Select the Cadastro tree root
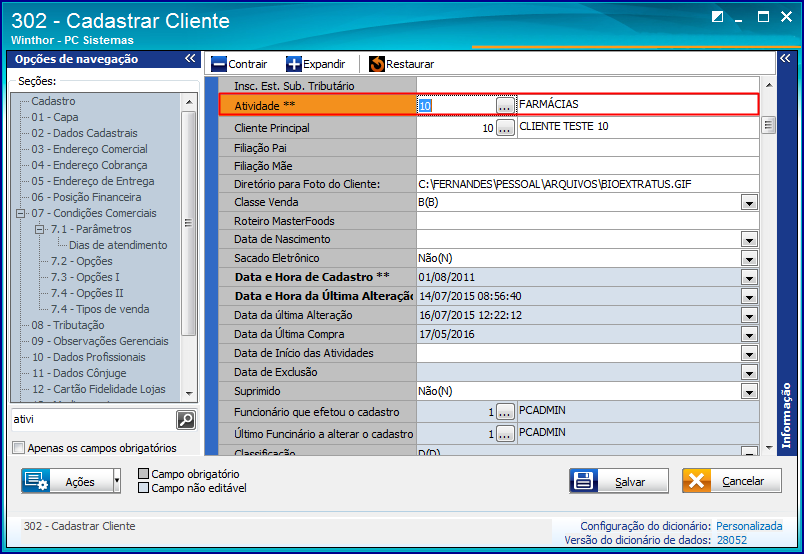804x554 pixels. point(53,101)
